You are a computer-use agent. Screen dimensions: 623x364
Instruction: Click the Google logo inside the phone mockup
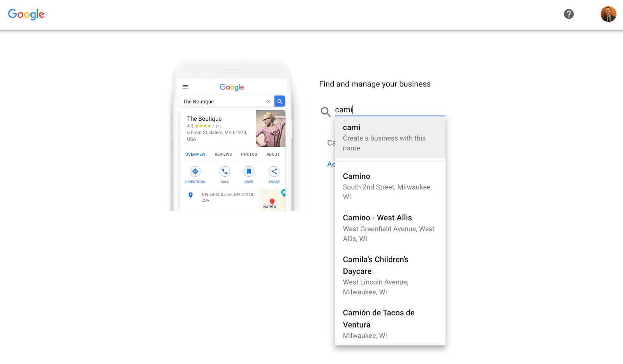tap(232, 87)
